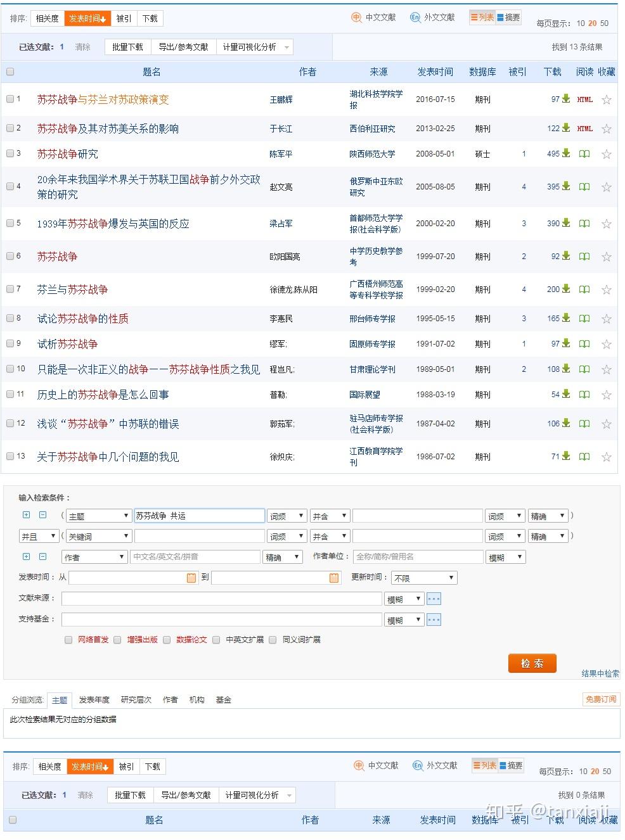Show results in 摘要 view at top
625x840 pixels.
click(508, 18)
